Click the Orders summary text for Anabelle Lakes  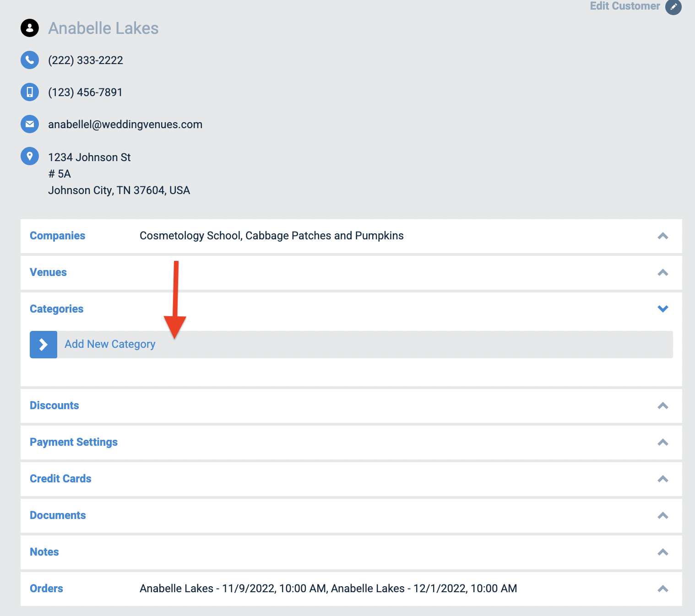[328, 589]
